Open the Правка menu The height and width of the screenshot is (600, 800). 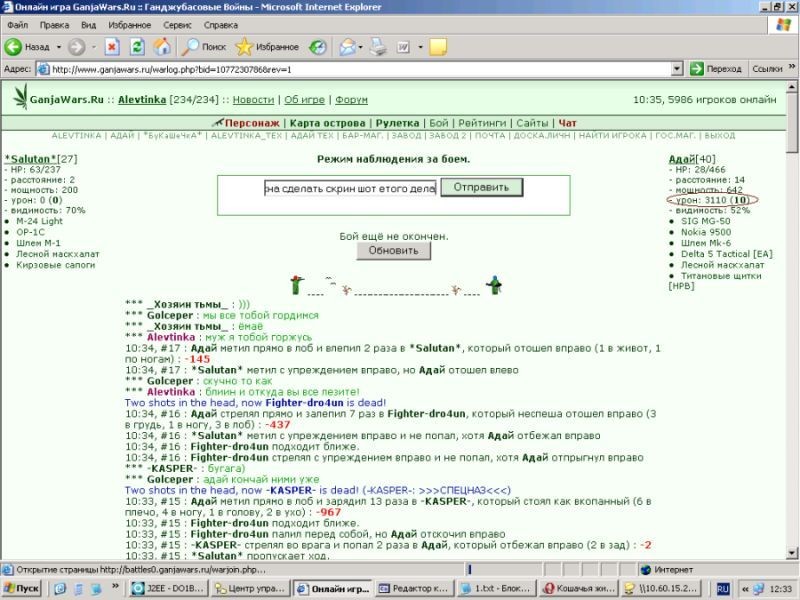54,25
